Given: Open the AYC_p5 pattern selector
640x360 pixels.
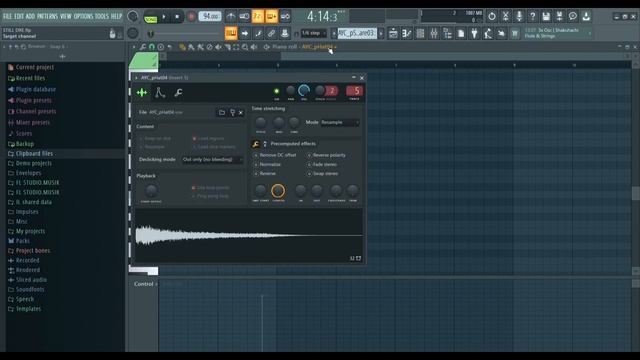Looking at the screenshot, I should click(357, 33).
